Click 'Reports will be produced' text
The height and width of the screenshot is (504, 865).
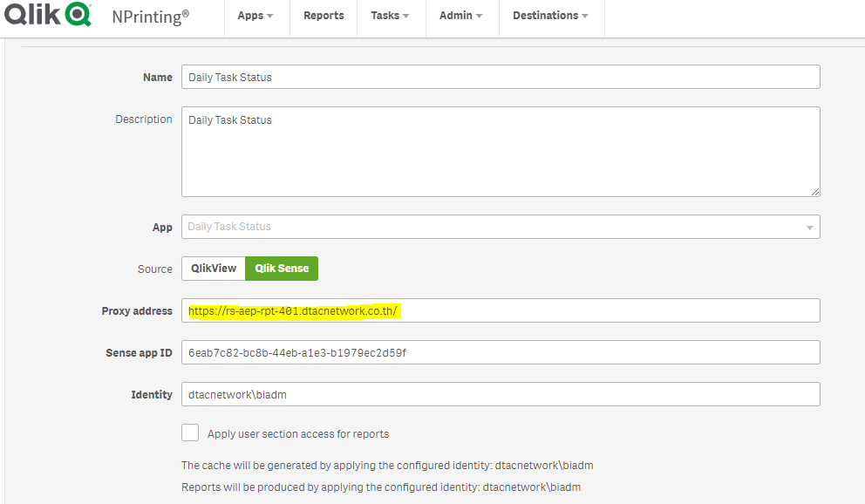(x=381, y=487)
